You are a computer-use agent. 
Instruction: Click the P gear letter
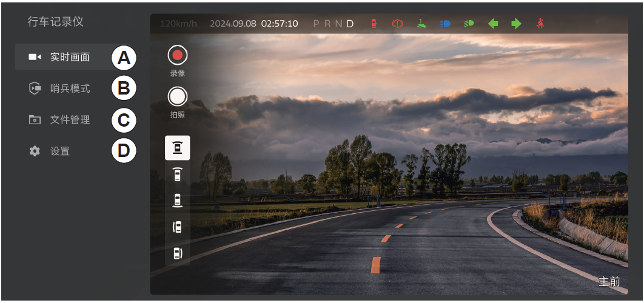317,24
